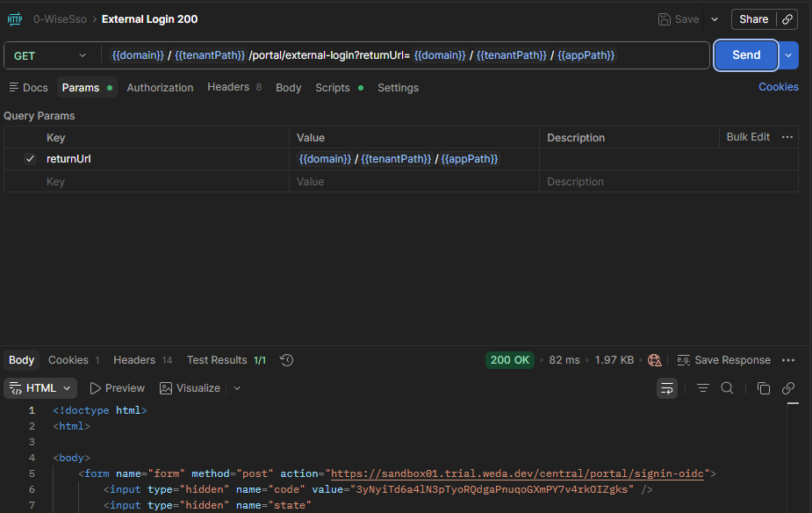Expand the Save options chevron
The image size is (812, 513).
(x=715, y=19)
